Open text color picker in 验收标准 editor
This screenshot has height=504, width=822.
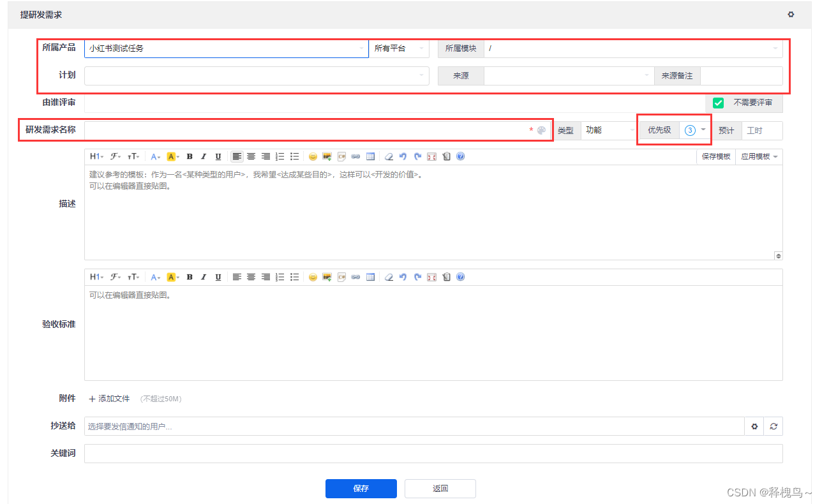(x=156, y=277)
